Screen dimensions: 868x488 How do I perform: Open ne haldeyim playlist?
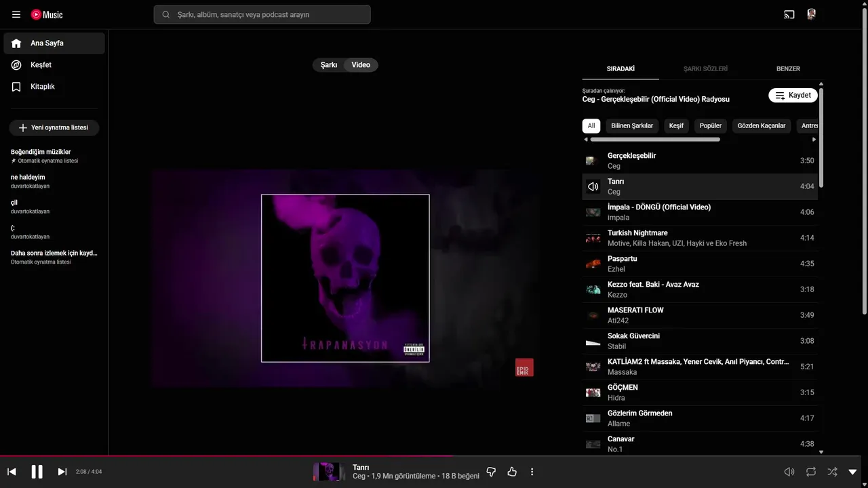54,181
